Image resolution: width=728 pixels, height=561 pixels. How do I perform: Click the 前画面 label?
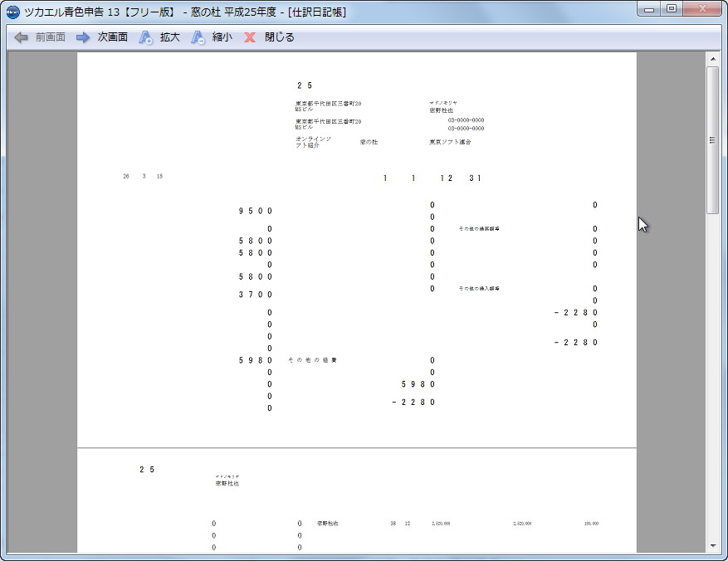tap(50, 37)
